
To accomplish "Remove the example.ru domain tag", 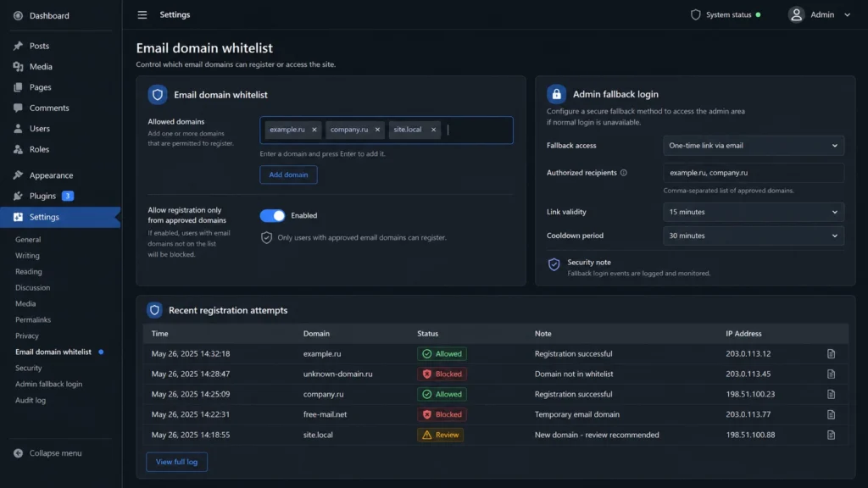I will click(x=314, y=130).
